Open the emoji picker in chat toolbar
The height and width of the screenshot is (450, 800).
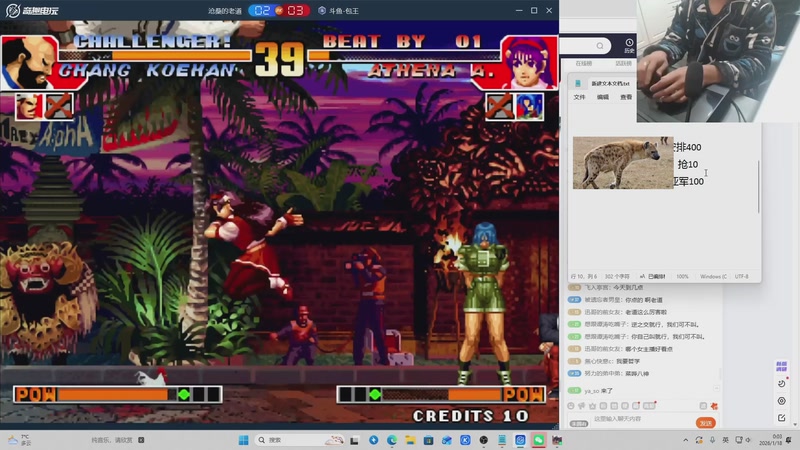pos(571,406)
